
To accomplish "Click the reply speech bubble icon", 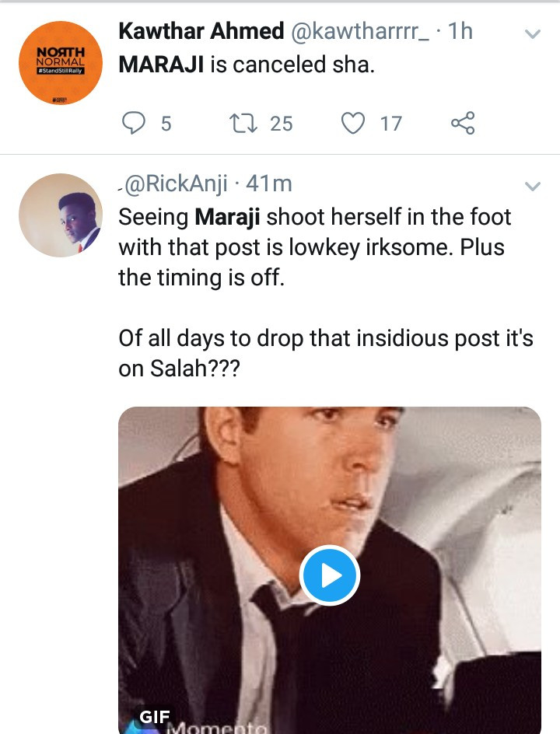I will (x=135, y=123).
